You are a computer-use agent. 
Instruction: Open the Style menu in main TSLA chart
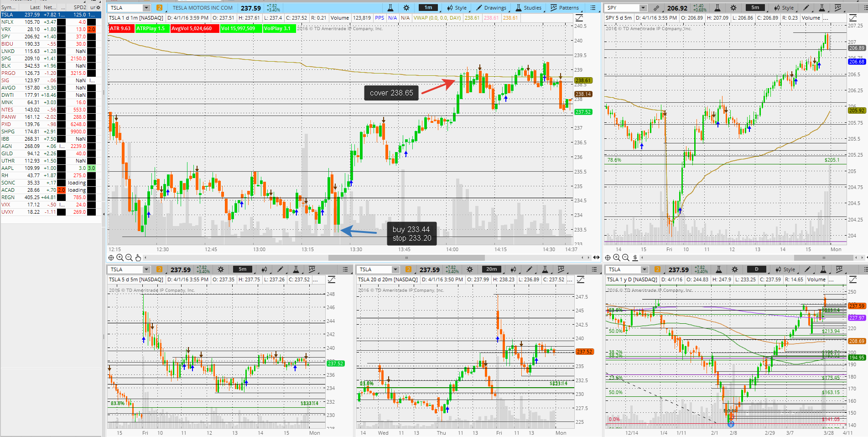click(x=457, y=8)
